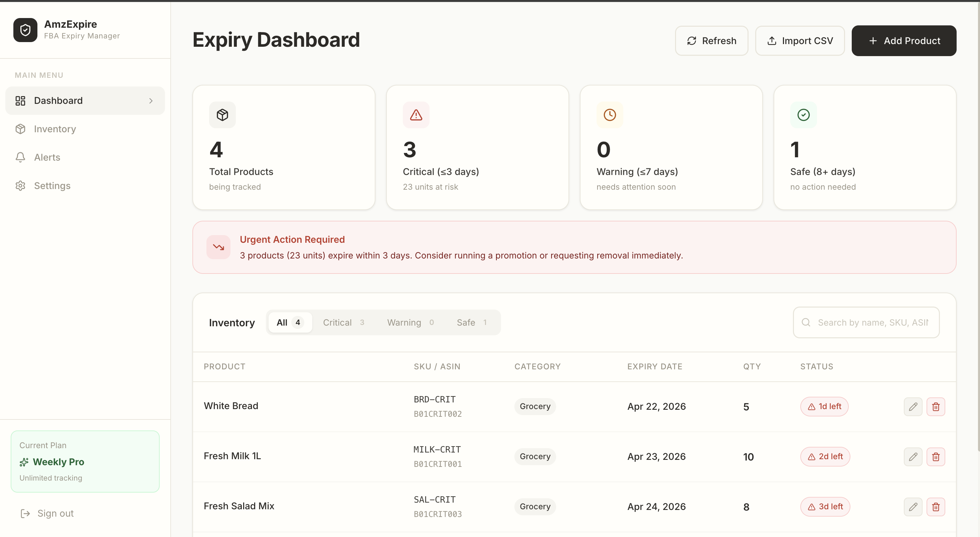Click the Safe checkmark circle icon
980x537 pixels.
[803, 115]
